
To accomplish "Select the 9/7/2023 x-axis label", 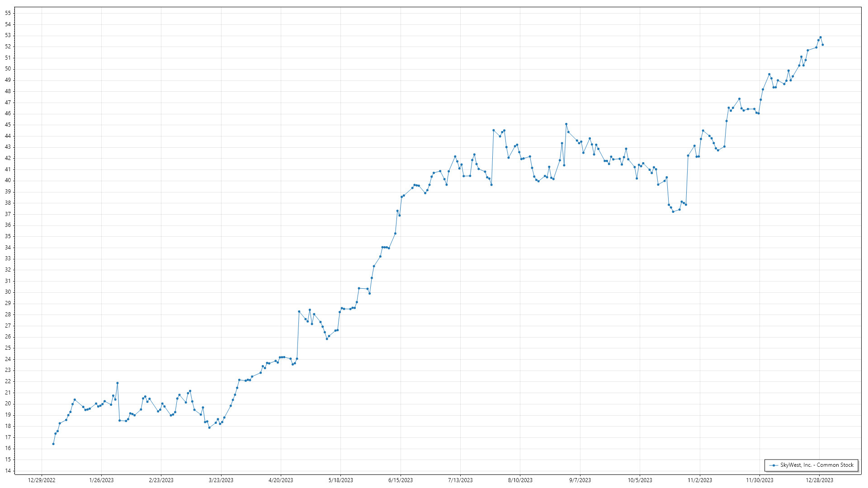I will tap(580, 480).
